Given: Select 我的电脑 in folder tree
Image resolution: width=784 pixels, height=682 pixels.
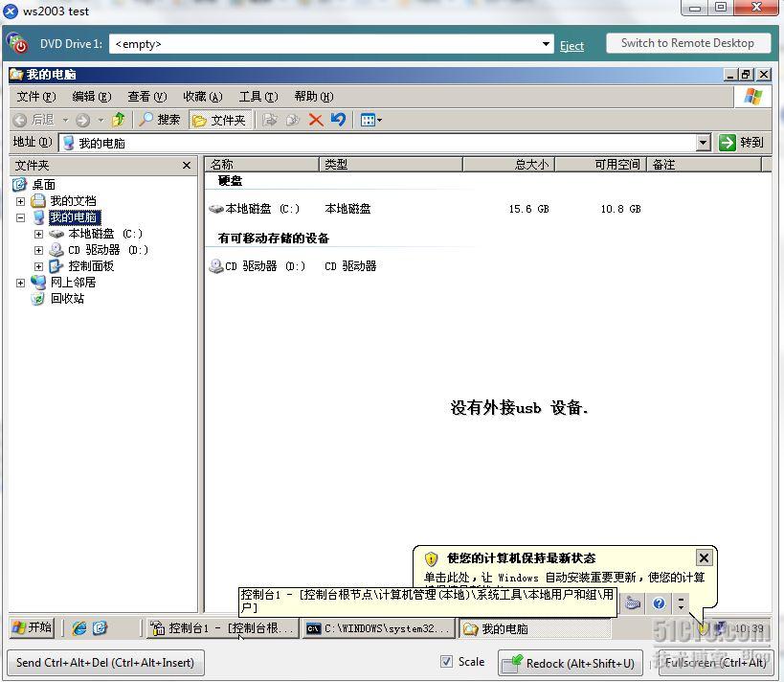Looking at the screenshot, I should (x=75, y=217).
